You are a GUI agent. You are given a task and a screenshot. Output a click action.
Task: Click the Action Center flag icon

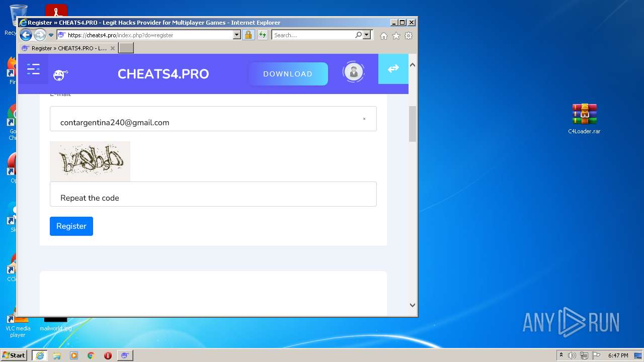click(596, 355)
